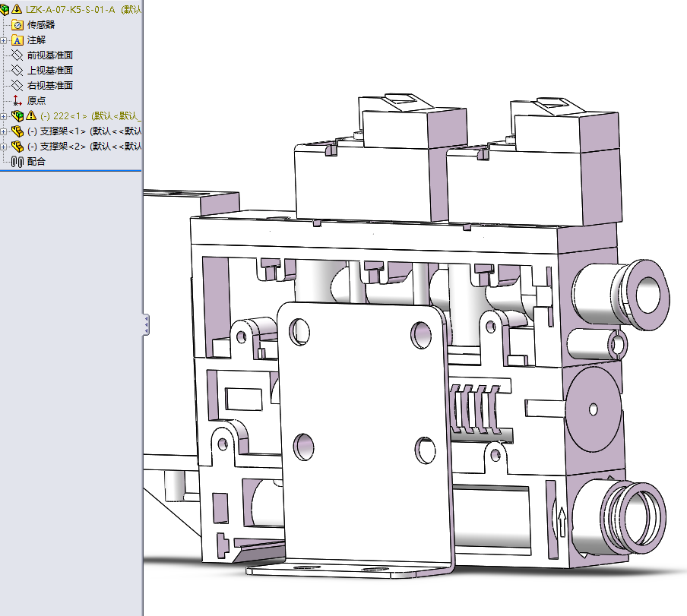Select the top assembly LZK-A-07-K5-S-01-A icon
Screen dimensions: 687x616
5,9
